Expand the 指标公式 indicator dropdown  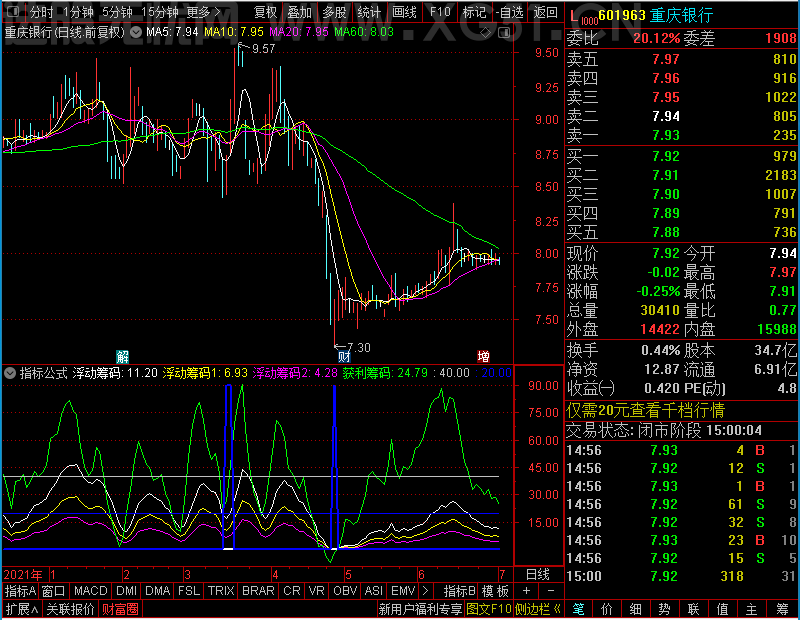coord(10,373)
